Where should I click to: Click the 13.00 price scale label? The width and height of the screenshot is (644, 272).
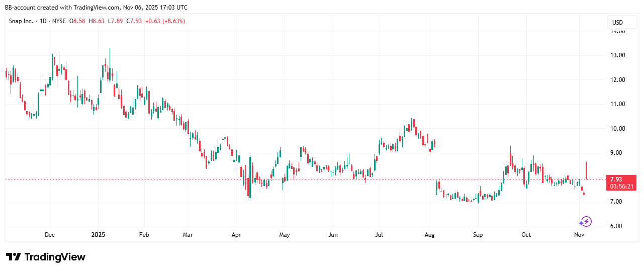click(x=617, y=55)
